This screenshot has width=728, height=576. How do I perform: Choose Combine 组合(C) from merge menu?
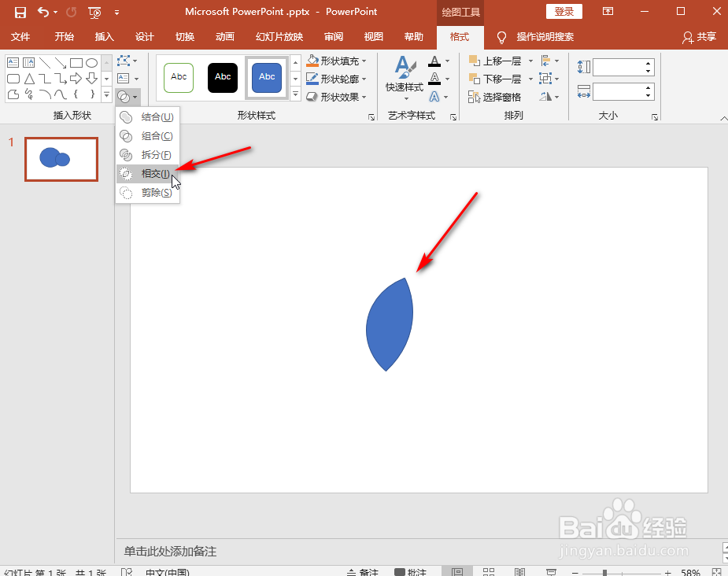coord(148,136)
